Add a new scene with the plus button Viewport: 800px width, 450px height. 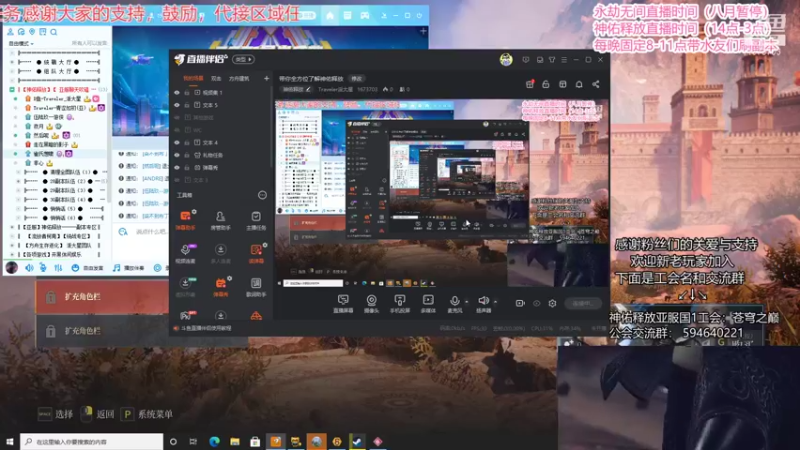(x=266, y=79)
